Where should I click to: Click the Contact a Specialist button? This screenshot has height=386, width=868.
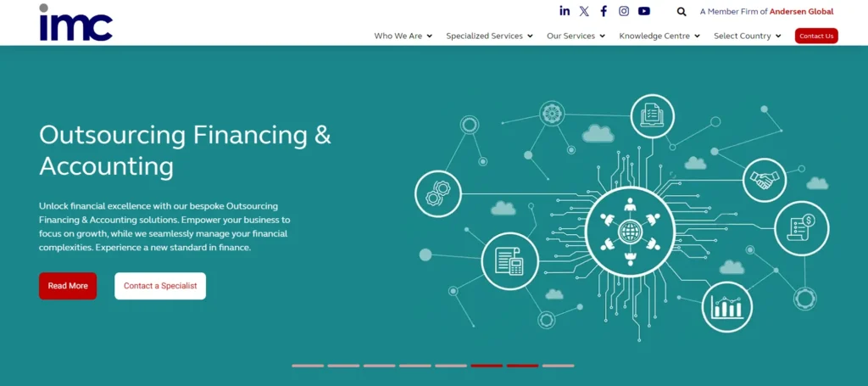click(x=160, y=286)
